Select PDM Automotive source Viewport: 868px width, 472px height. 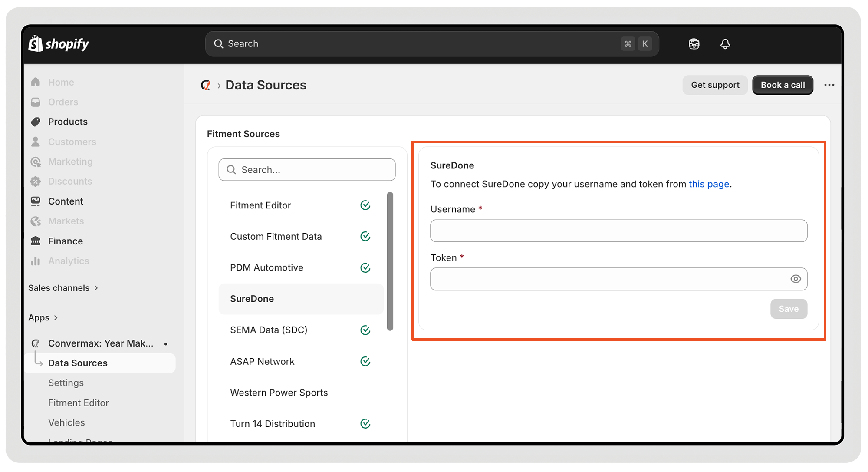coord(266,267)
